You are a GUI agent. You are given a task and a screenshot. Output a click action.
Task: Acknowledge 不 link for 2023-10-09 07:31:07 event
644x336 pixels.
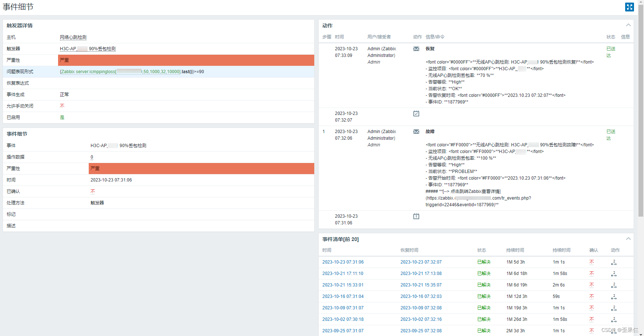point(592,308)
